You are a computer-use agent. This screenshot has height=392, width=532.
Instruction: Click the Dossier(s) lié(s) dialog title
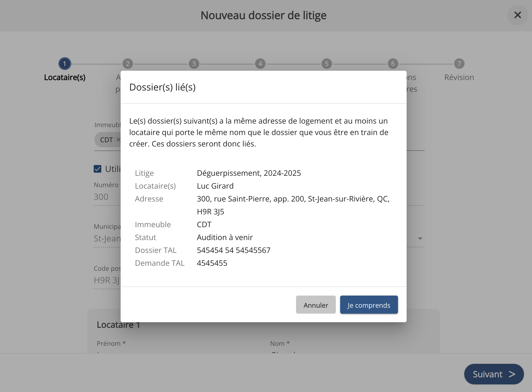162,87
